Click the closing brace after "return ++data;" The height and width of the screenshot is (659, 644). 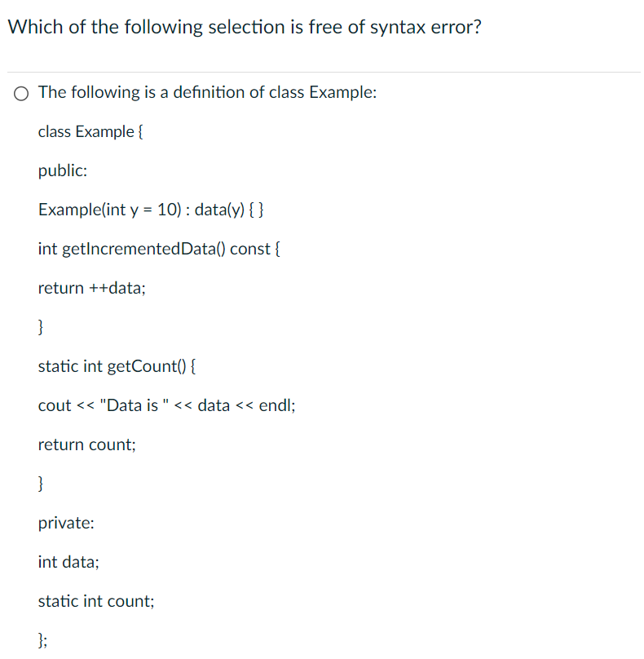coord(40,327)
